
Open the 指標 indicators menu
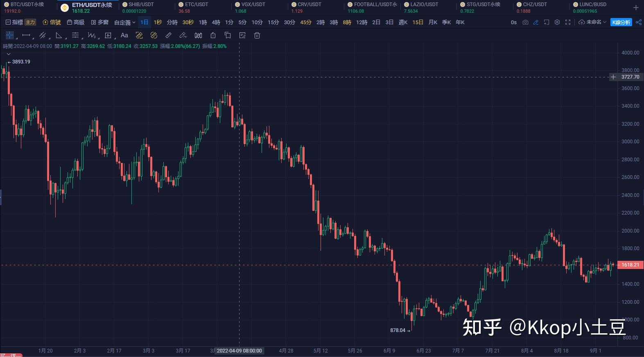point(14,22)
